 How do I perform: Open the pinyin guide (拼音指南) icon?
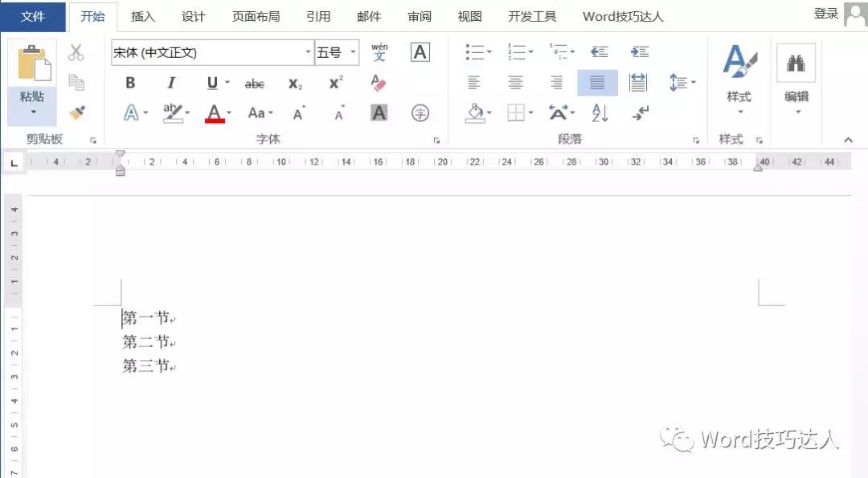coord(379,52)
